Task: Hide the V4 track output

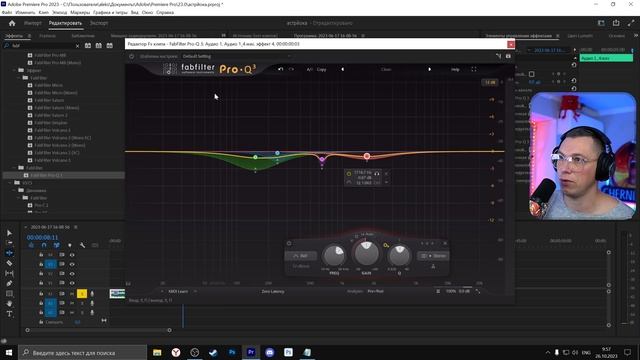Action: pos(72,255)
